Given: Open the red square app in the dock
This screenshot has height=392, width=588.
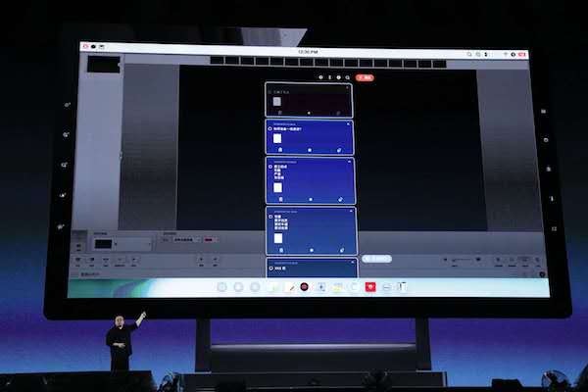Looking at the screenshot, I should pyautogui.click(x=370, y=287).
